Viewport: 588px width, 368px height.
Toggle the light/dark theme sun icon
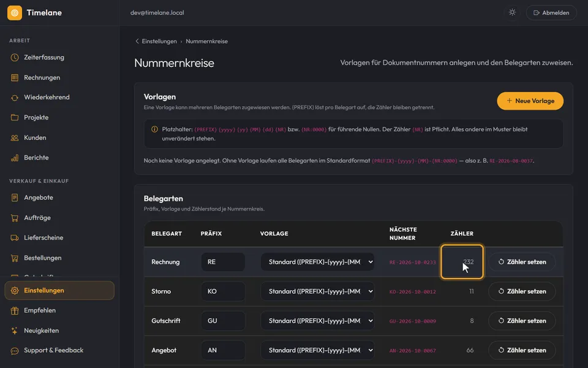pos(512,12)
